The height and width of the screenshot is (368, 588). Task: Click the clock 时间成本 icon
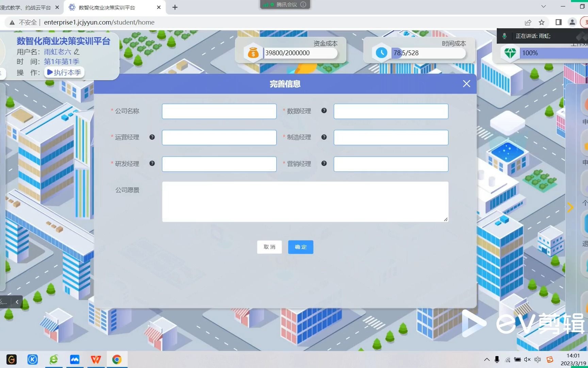381,53
